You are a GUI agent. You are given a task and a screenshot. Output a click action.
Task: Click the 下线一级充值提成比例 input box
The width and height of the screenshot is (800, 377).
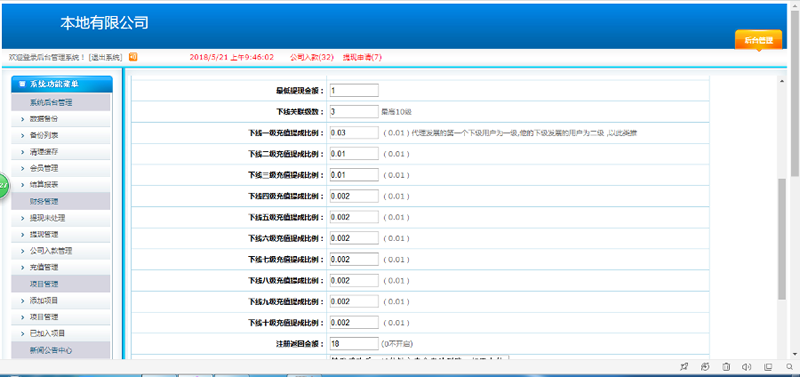354,133
